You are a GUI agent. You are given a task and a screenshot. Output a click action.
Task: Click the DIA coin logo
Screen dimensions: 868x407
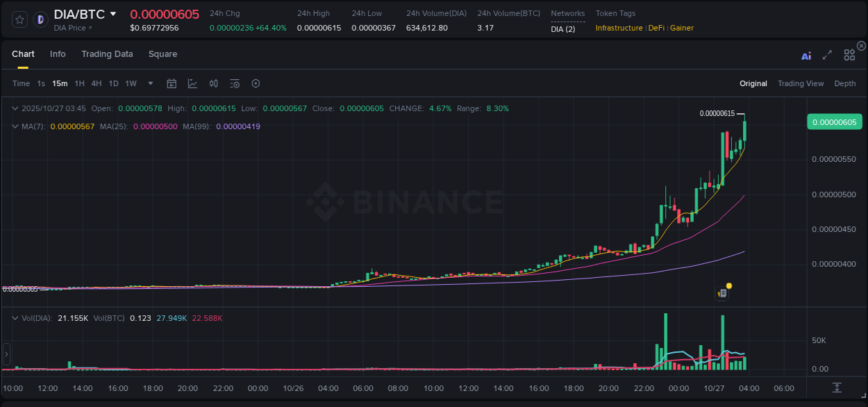[x=40, y=19]
